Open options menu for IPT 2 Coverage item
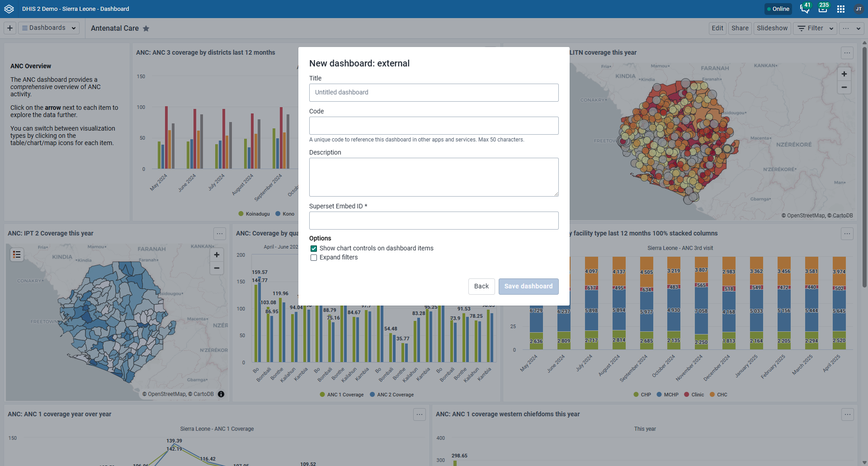The image size is (868, 466). pyautogui.click(x=220, y=234)
